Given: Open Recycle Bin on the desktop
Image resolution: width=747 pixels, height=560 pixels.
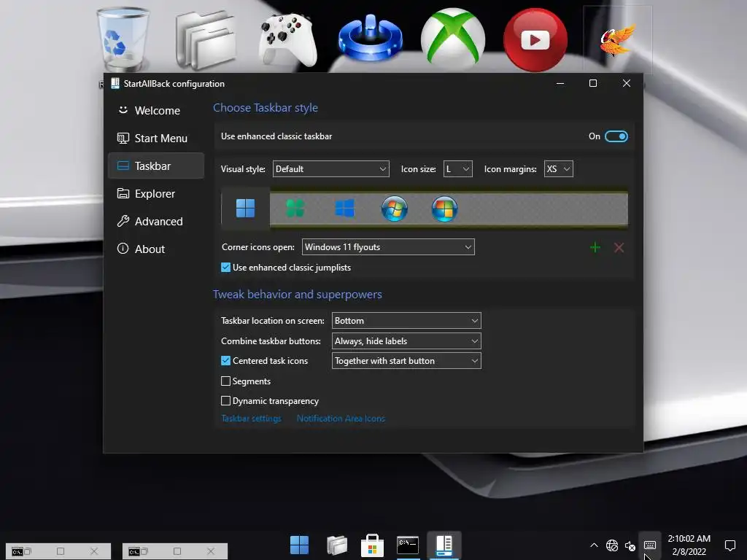Looking at the screenshot, I should click(123, 39).
